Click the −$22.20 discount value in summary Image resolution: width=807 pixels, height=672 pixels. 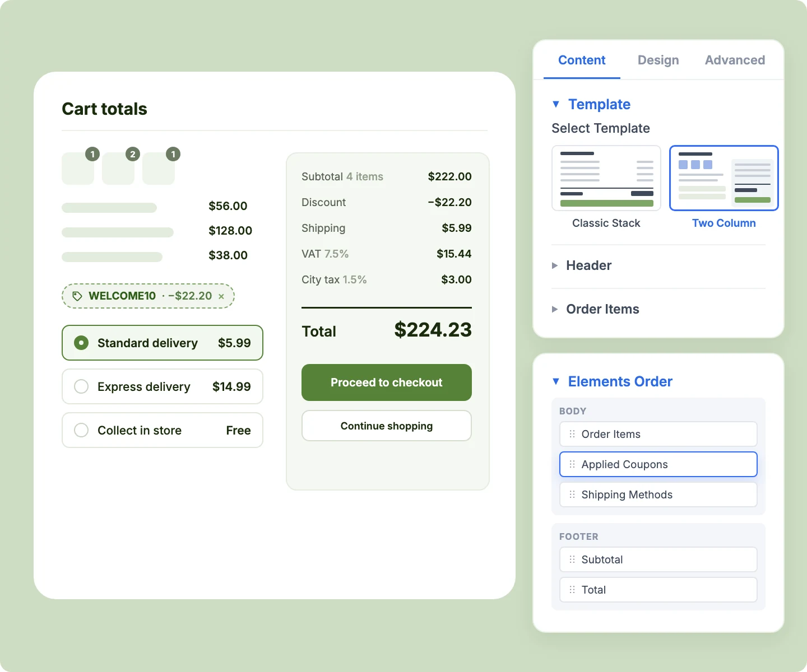(x=450, y=202)
